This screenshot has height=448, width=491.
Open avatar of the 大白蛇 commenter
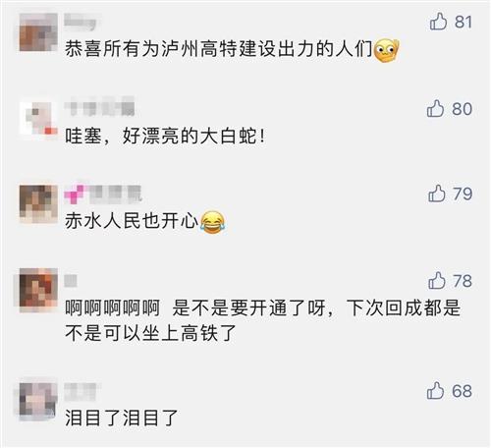tap(38, 120)
